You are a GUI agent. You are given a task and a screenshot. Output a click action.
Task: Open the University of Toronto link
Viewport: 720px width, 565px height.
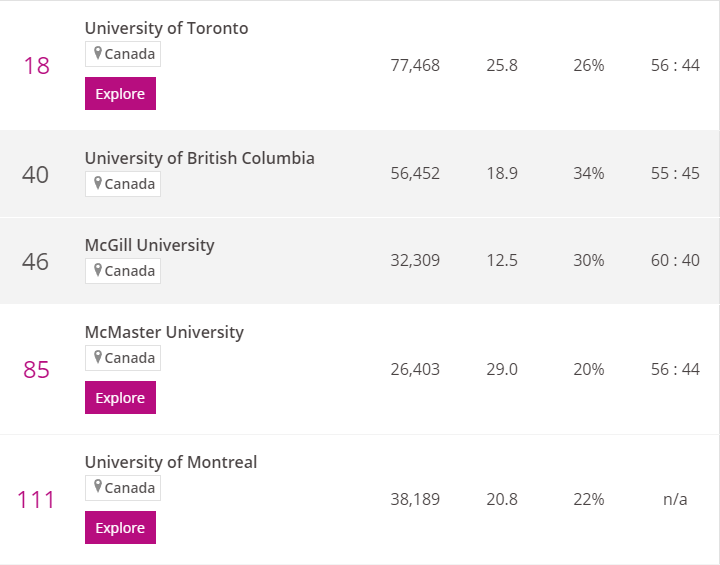point(166,28)
